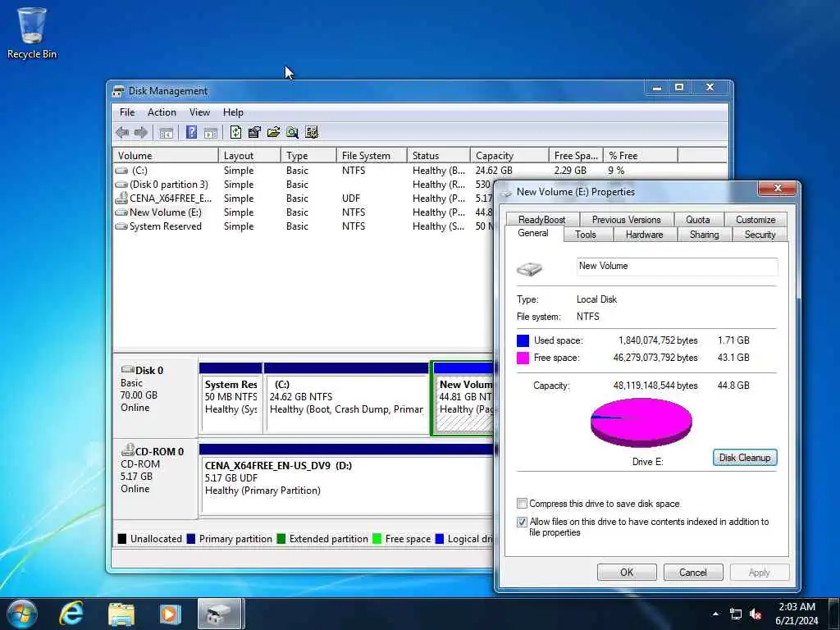Click the CD-ROM 0 drive icon in the graphical view
The image size is (840, 630).
(x=127, y=450)
